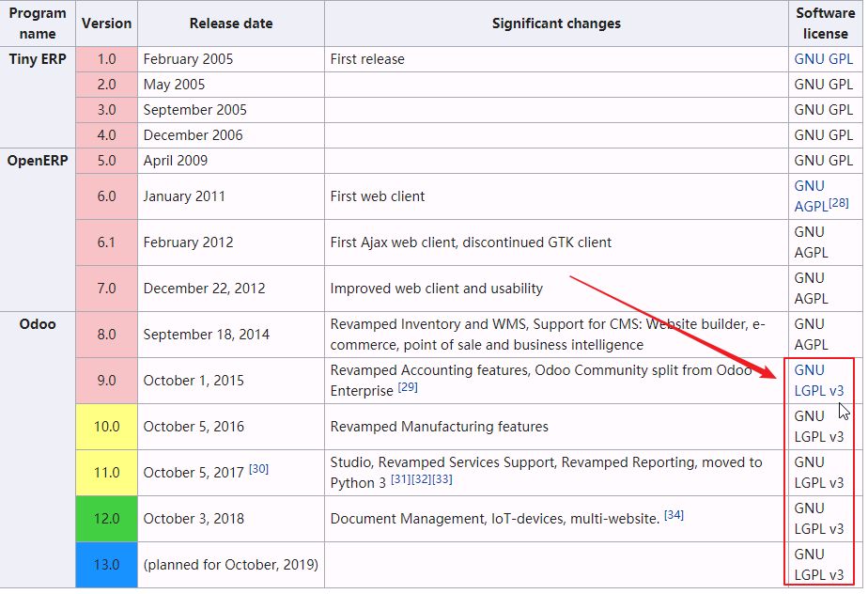
Task: Open citation reference [34] after multi-website
Action: pyautogui.click(x=674, y=515)
